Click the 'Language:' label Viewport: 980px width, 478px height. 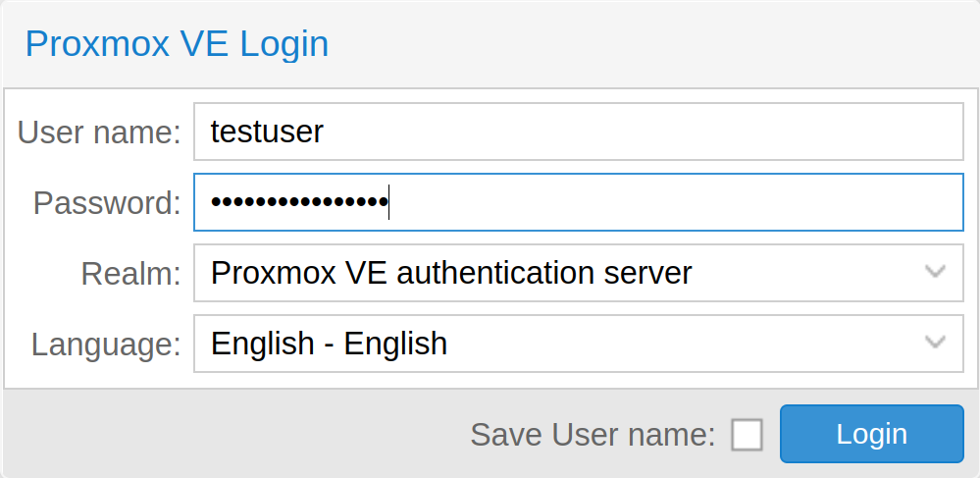tap(106, 345)
